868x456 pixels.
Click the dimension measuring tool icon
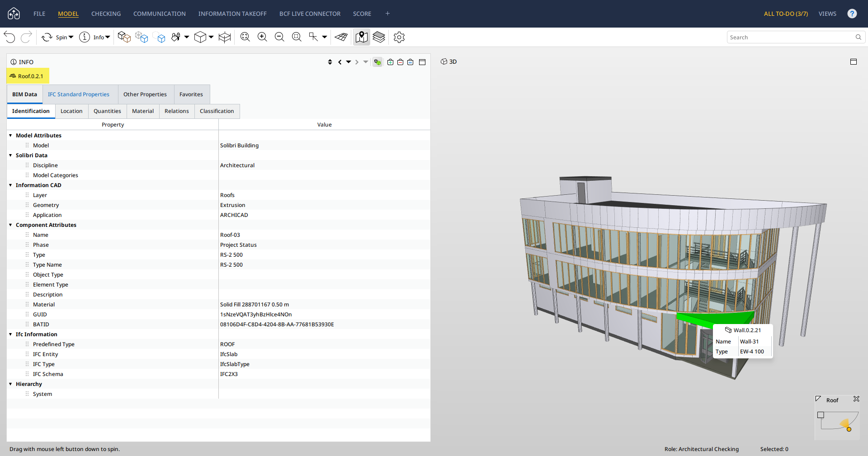tap(313, 37)
